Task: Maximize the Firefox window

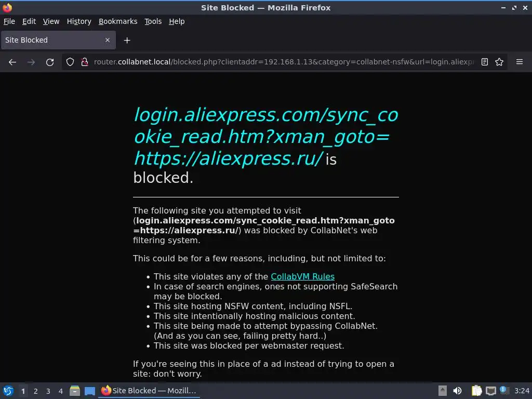Action: [x=514, y=7]
